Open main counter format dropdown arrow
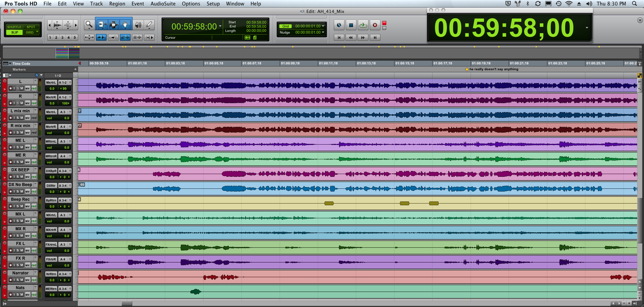 point(220,26)
